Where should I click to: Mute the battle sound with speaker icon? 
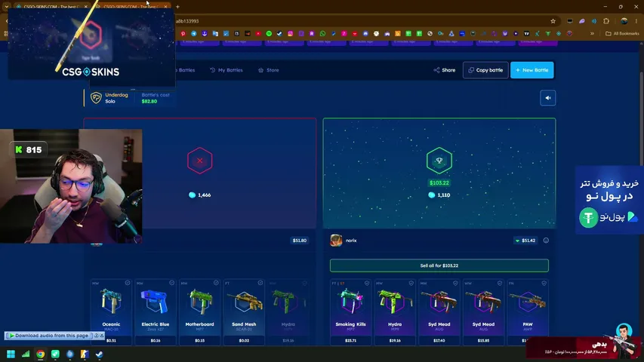point(548,98)
